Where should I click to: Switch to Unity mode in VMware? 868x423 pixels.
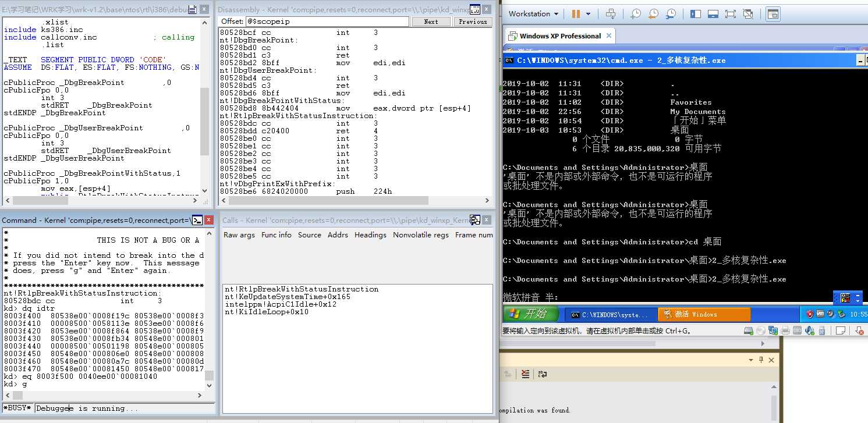click(x=748, y=14)
